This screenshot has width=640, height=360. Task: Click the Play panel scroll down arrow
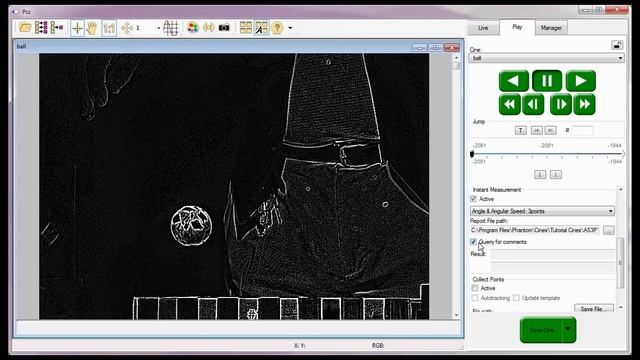[x=621, y=307]
